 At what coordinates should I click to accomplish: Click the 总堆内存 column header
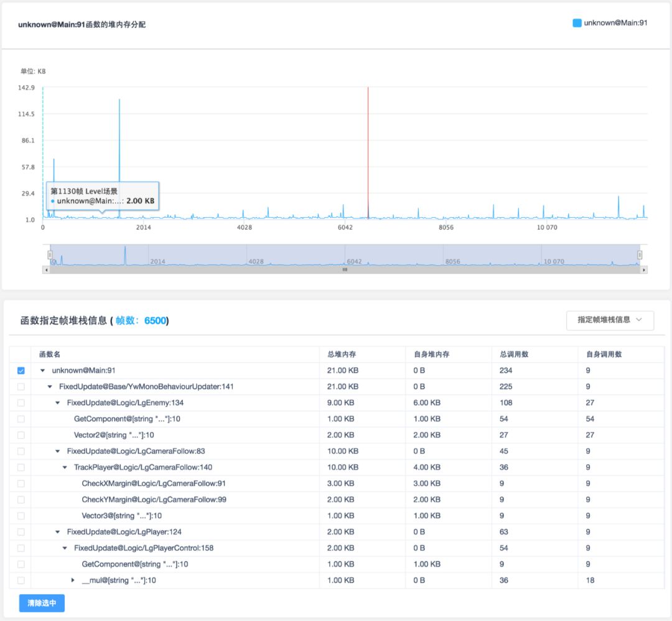click(x=342, y=355)
